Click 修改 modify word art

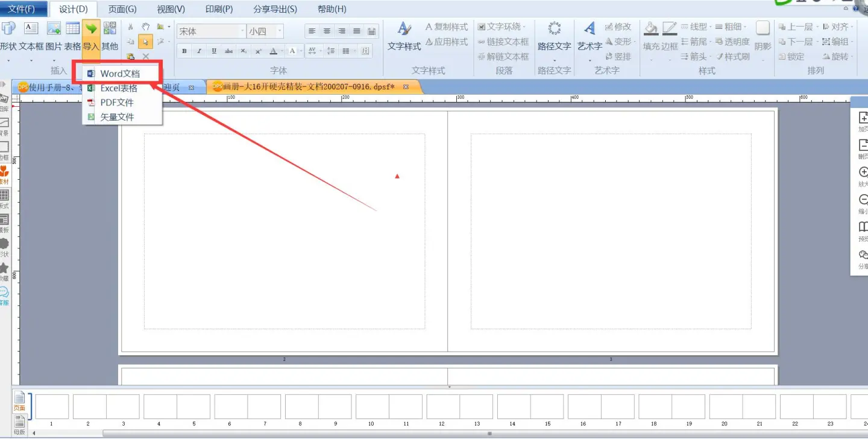(618, 27)
